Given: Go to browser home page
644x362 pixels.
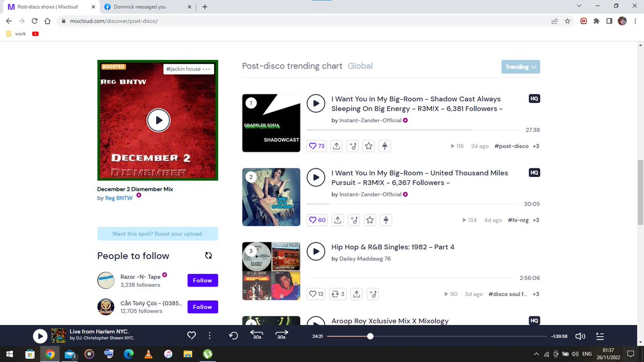Looking at the screenshot, I should pyautogui.click(x=47, y=21).
